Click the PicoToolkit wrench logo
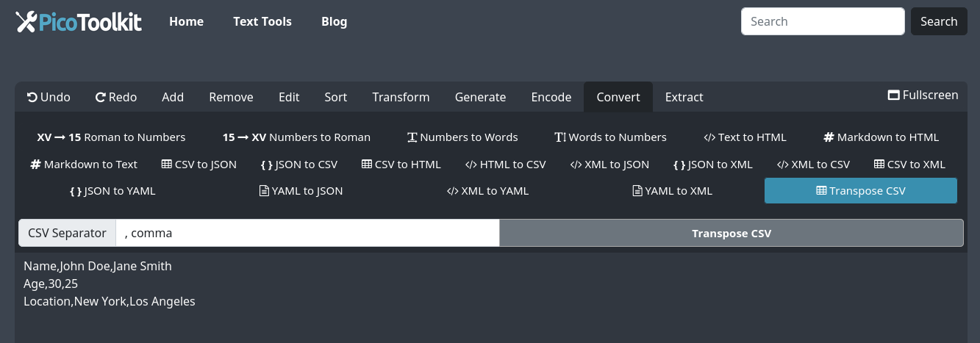Viewport: 980px width, 343px height. 26,22
